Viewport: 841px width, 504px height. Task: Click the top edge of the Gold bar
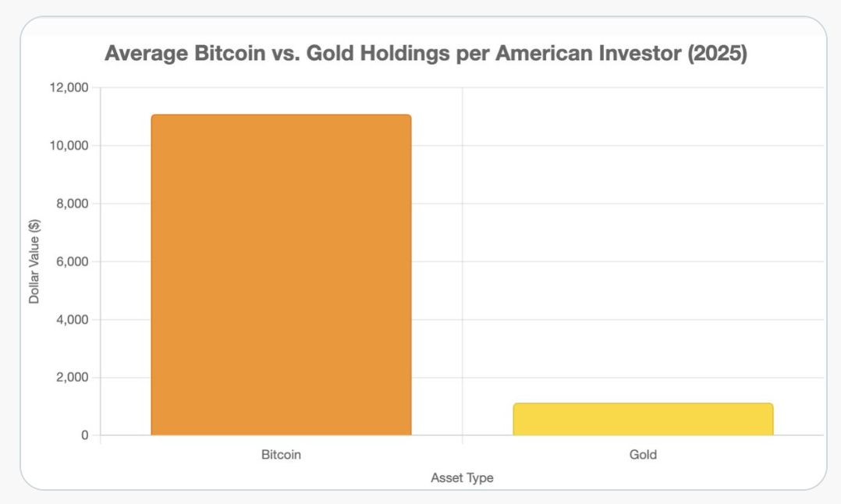643,403
